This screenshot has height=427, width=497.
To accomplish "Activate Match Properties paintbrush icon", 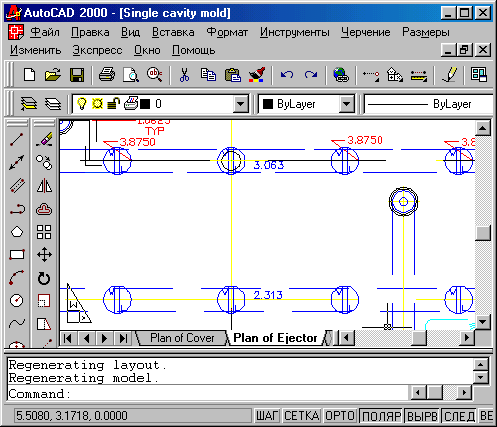I will [257, 75].
